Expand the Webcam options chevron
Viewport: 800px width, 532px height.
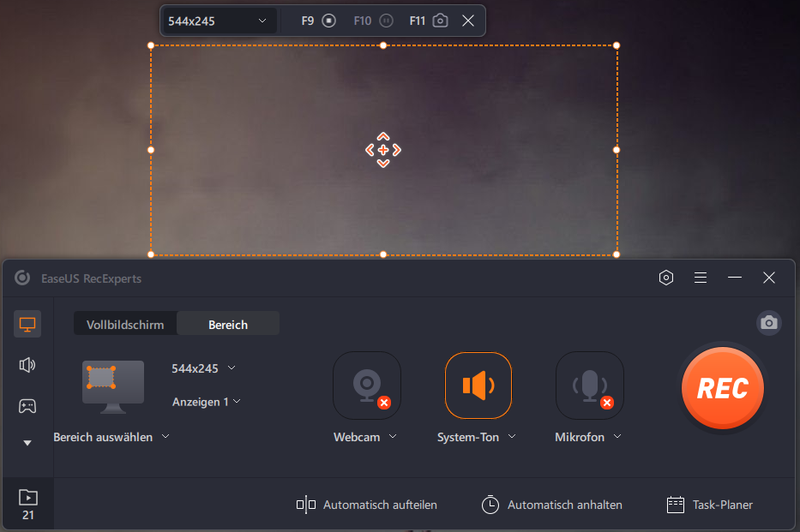click(x=393, y=437)
